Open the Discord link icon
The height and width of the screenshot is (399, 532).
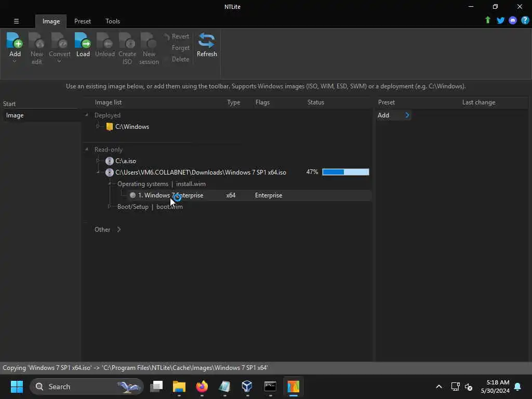point(513,20)
